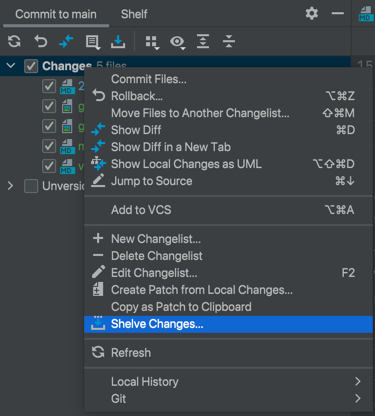The width and height of the screenshot is (375, 416).
Task: Click the Shelve Silently toolbar icon
Action: point(118,42)
